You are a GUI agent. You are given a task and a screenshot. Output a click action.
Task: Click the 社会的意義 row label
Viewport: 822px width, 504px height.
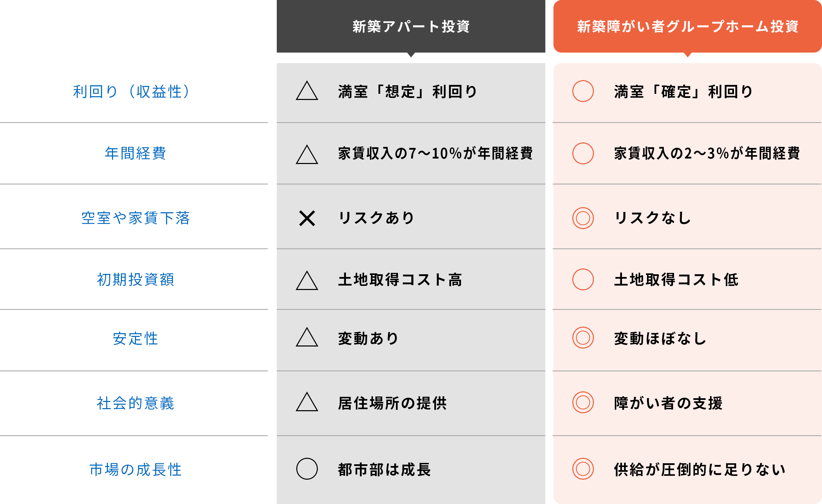point(136,403)
